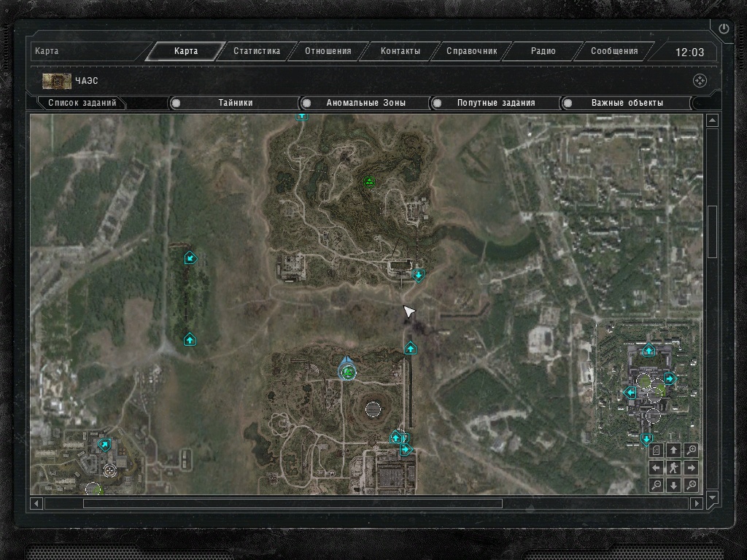Screen dimensions: 747x560
Task: Toggle the Попутные задания filter
Action: [496, 103]
